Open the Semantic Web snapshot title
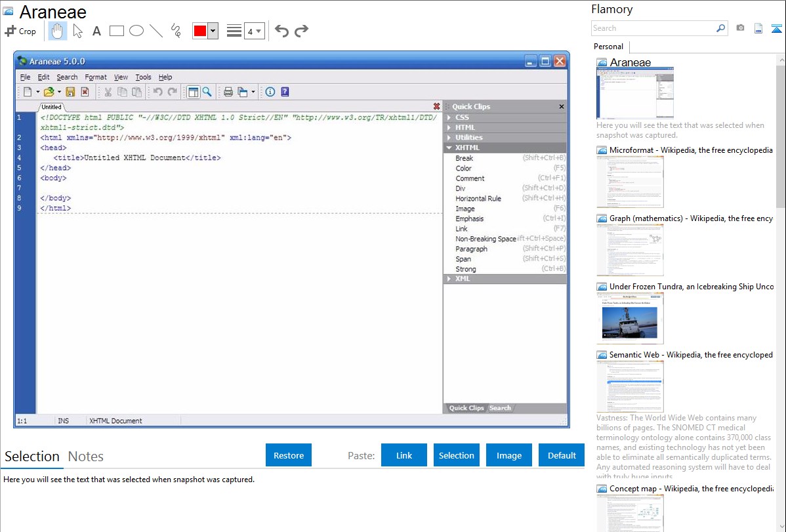Image resolution: width=786 pixels, height=532 pixels. (691, 355)
